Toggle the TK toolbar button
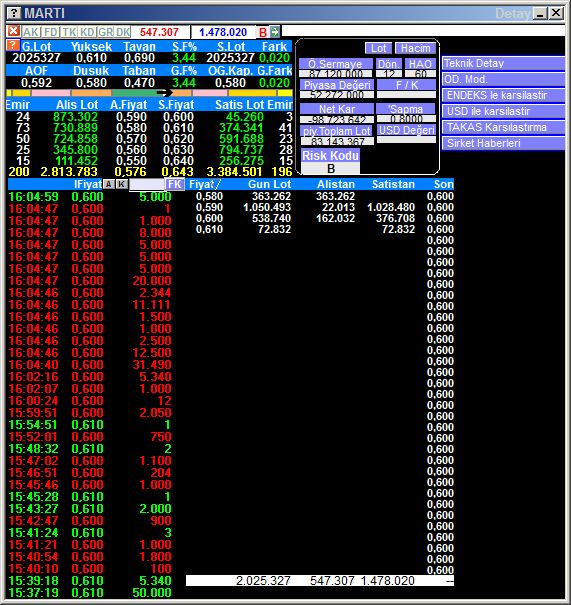 pyautogui.click(x=69, y=32)
